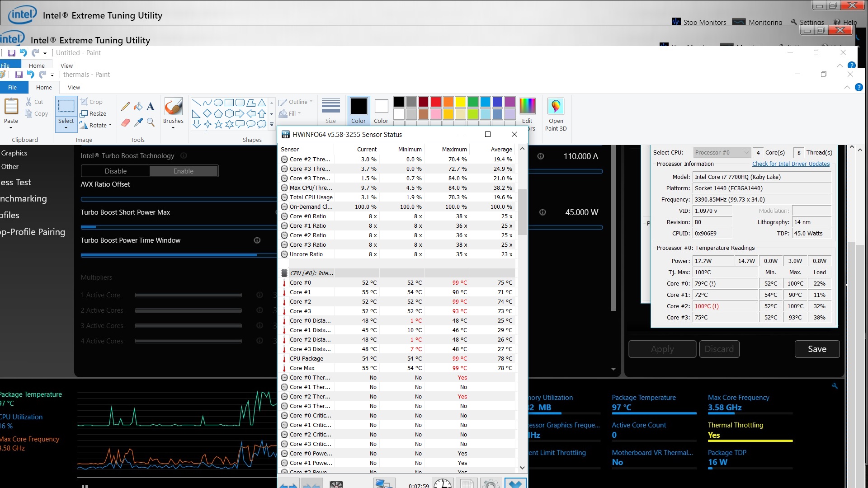Choose the Cloud callout shape
Viewport: 868px width, 488px height.
(x=262, y=124)
